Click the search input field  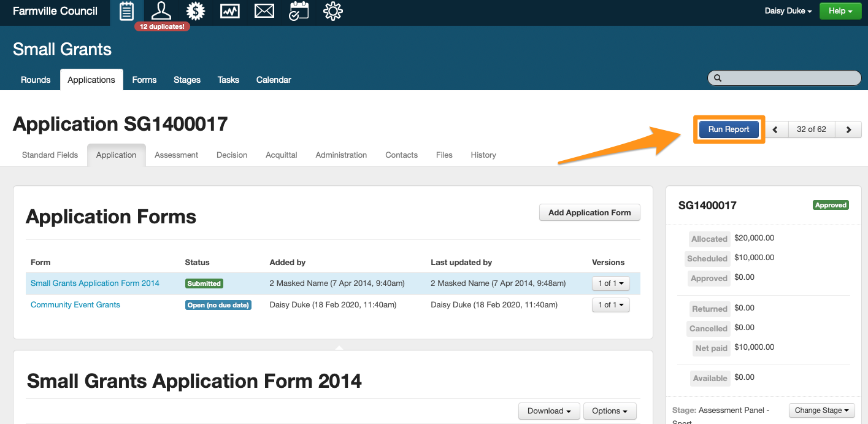[784, 78]
